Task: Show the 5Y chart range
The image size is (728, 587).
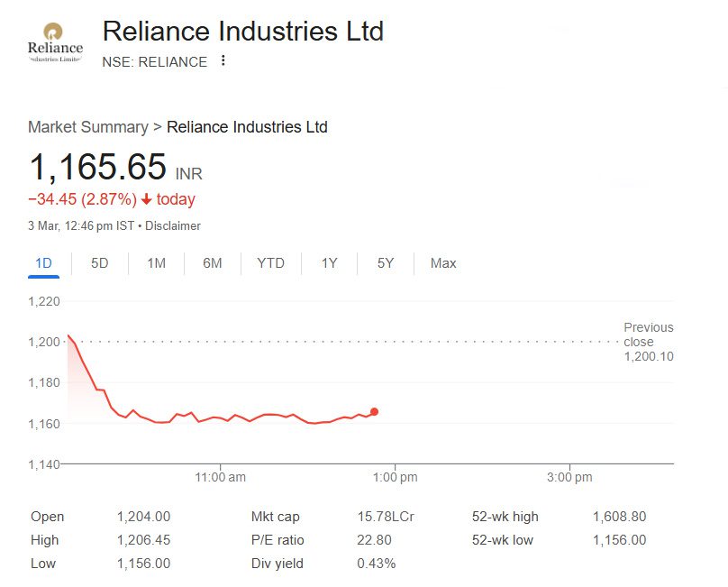Action: (383, 263)
